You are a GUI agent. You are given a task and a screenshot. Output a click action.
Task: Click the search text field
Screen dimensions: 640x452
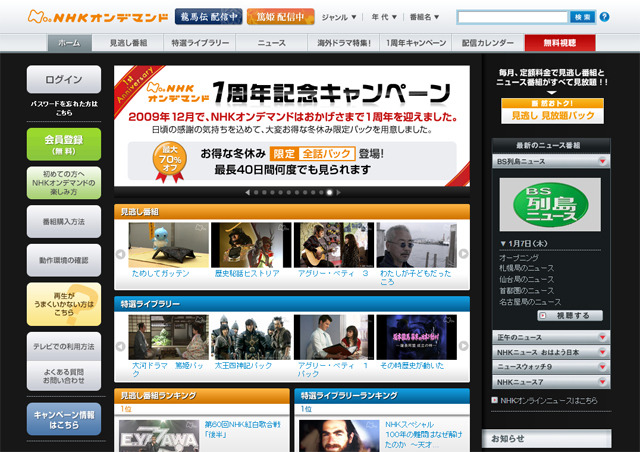click(513, 17)
